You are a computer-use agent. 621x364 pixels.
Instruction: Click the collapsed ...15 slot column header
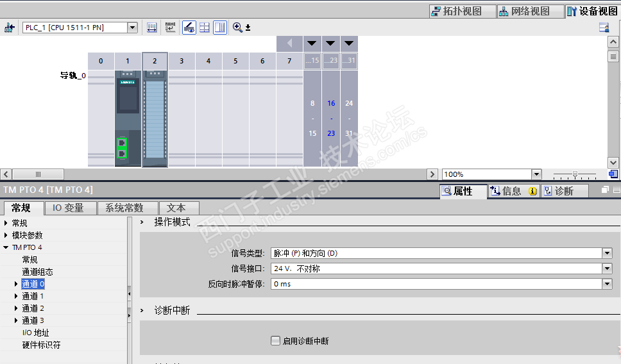(312, 61)
